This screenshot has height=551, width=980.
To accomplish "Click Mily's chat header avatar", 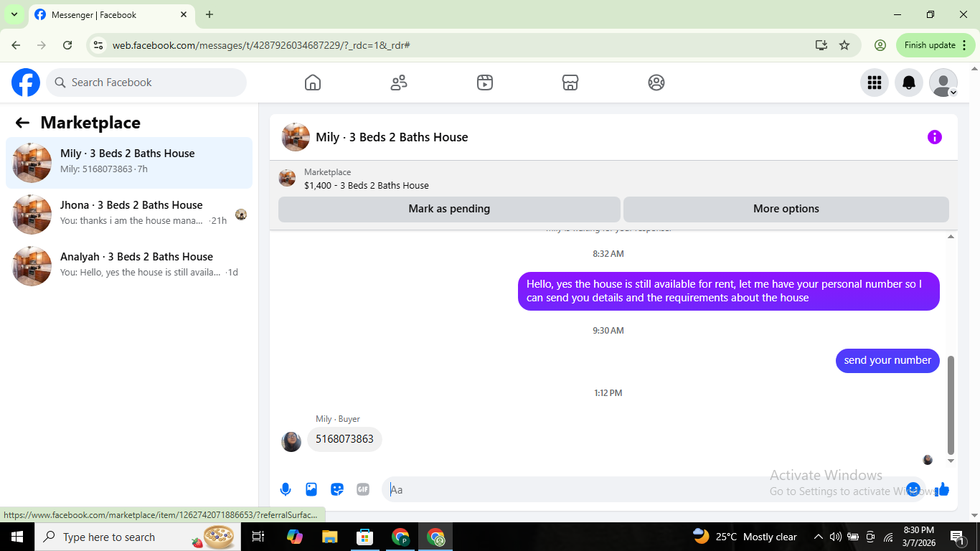I will (x=296, y=137).
